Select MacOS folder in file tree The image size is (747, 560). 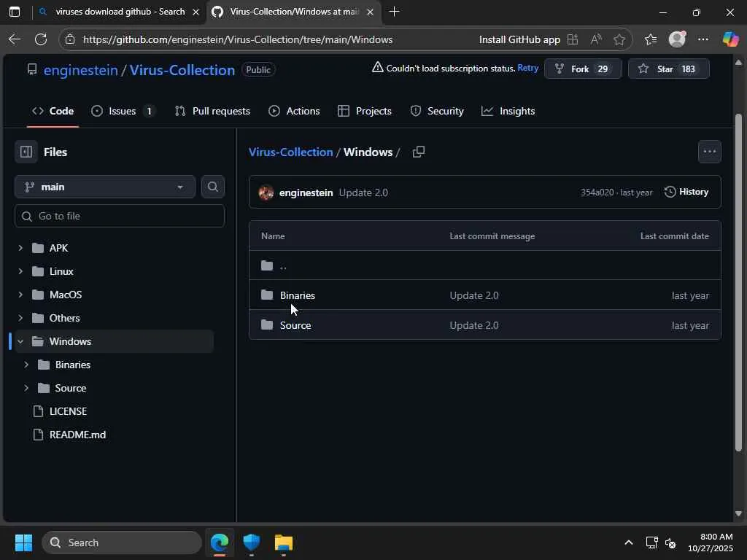[x=66, y=295]
